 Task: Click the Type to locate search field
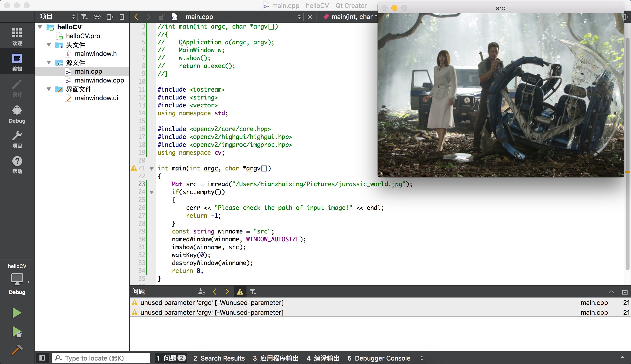click(101, 358)
